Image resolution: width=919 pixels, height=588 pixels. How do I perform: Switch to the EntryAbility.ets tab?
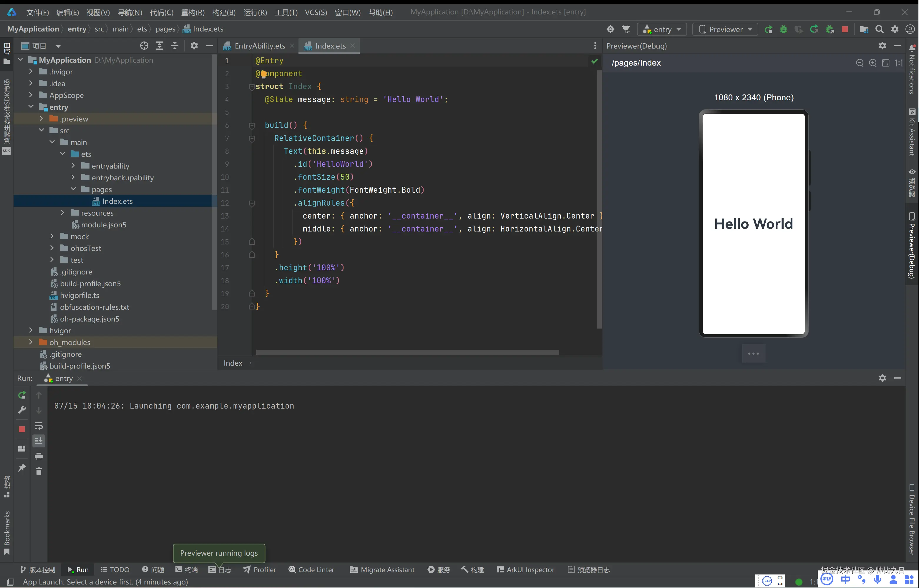pos(259,46)
